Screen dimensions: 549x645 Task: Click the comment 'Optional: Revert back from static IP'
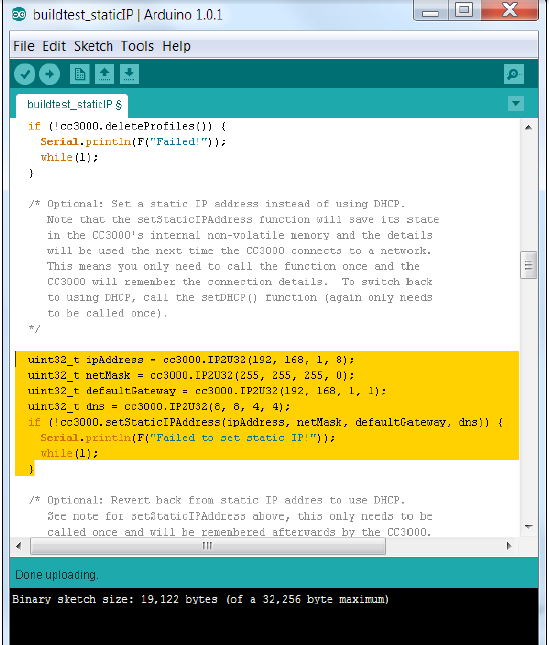[217, 501]
